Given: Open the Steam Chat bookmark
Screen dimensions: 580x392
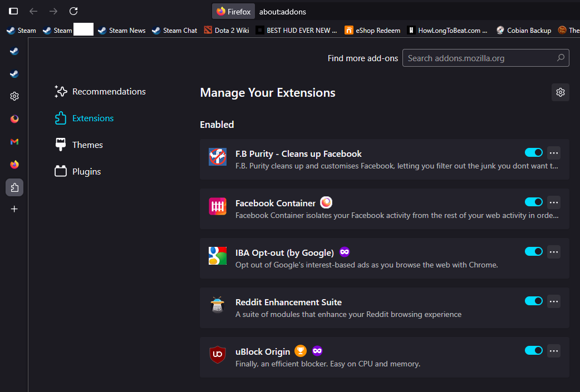Looking at the screenshot, I should 175,30.
